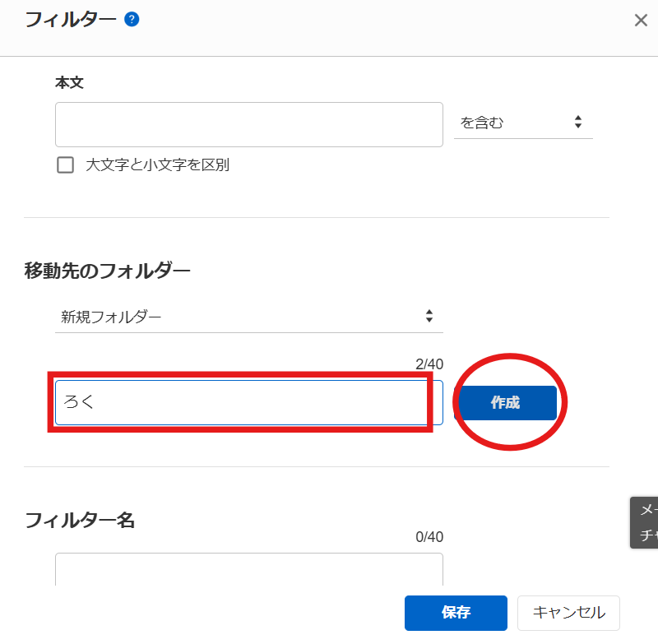Viewport: 658px width, 644px height.
Task: Click the arrows icon on 新規フォルダー selector
Action: (429, 316)
